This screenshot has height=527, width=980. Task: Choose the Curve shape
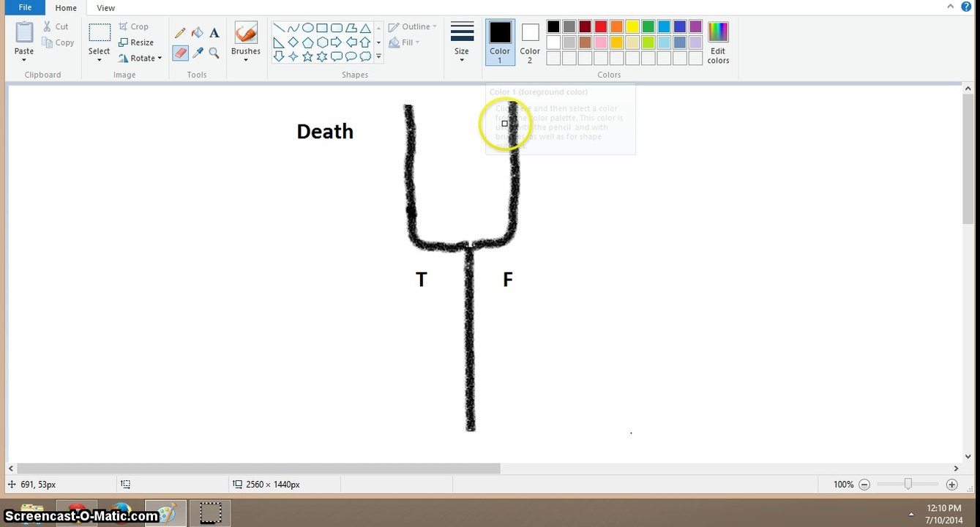pos(293,29)
